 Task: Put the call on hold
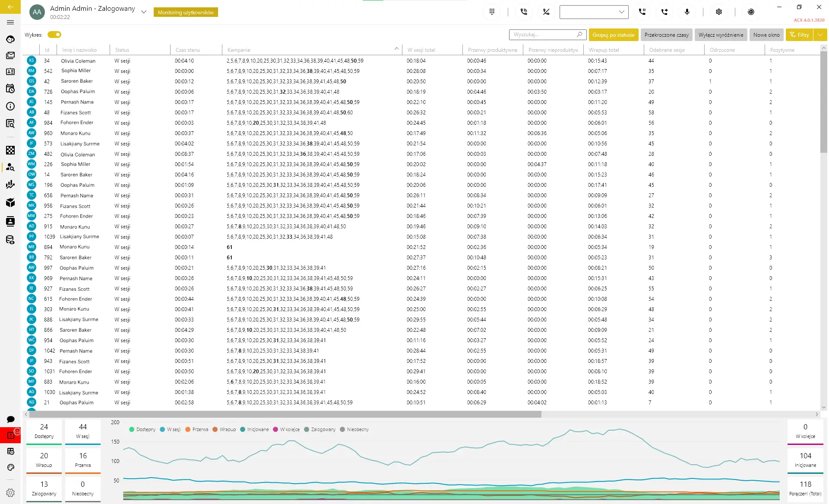click(x=642, y=12)
